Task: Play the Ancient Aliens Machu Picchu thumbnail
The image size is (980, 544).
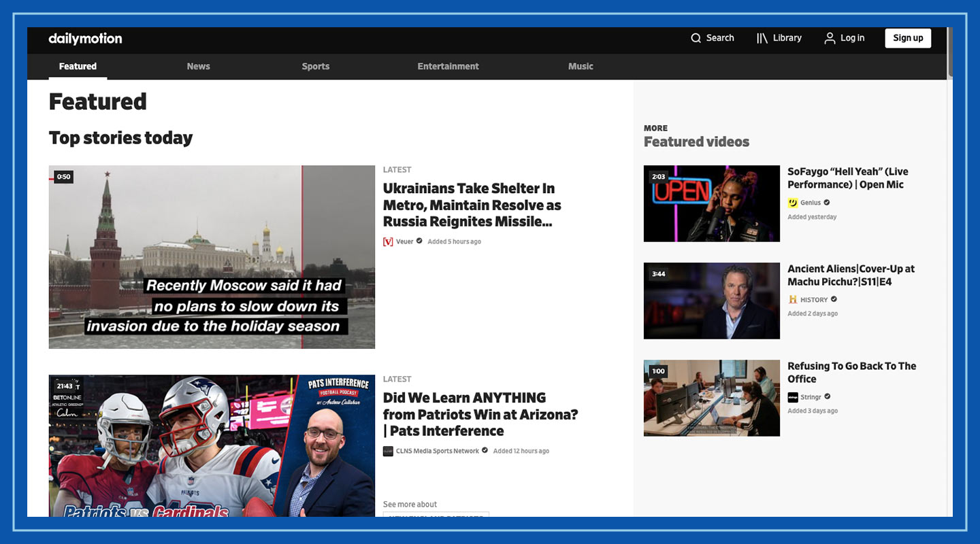Action: [x=711, y=301]
